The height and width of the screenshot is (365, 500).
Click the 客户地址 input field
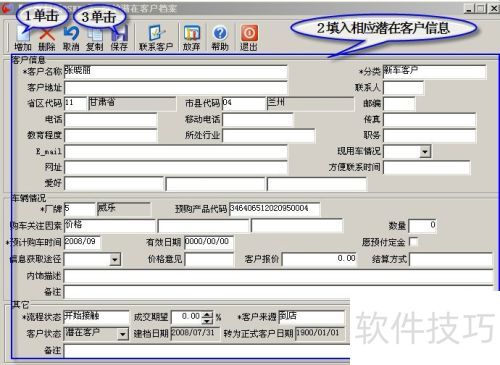176,88
